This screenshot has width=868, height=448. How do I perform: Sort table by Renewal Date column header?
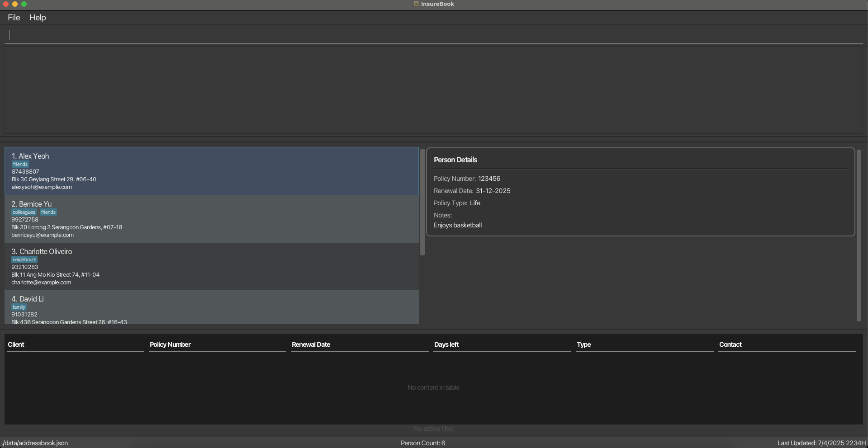(x=360, y=344)
